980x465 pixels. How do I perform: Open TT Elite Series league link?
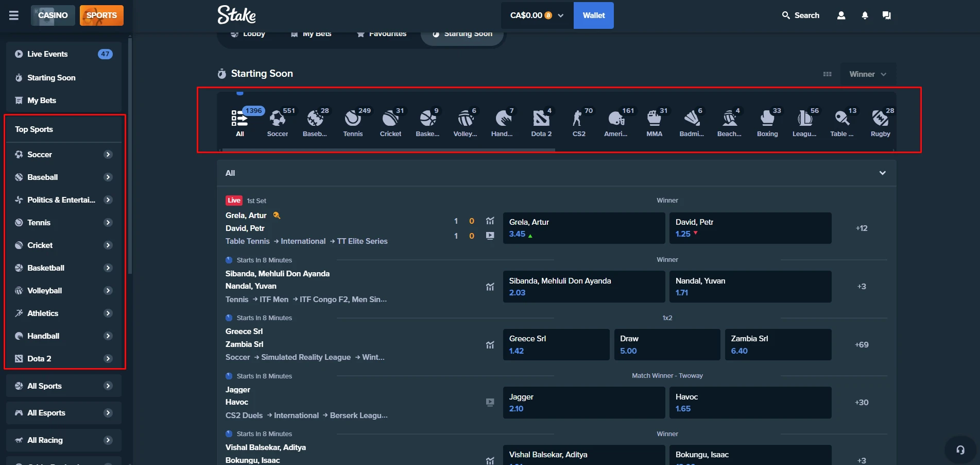click(x=362, y=241)
